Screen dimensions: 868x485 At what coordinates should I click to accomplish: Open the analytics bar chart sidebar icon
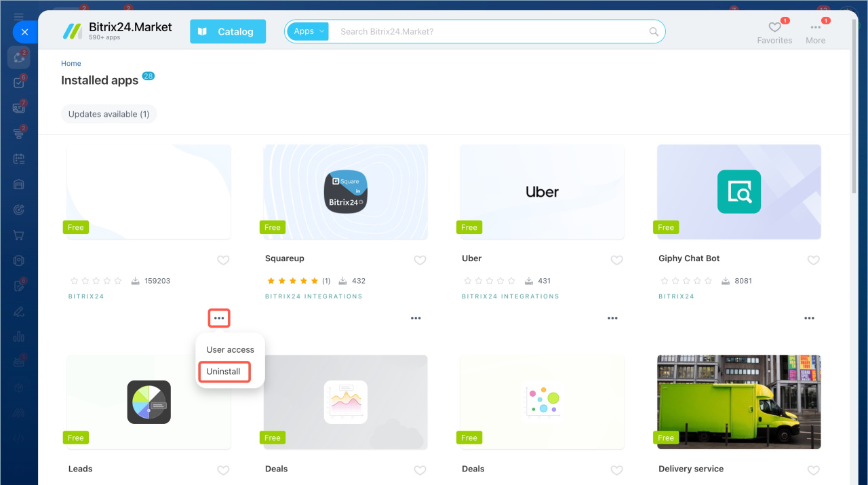19,336
